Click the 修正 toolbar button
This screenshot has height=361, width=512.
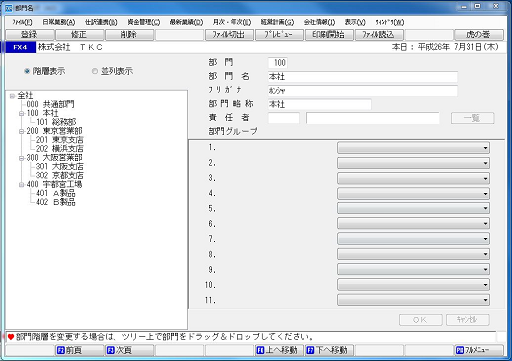pos(79,35)
